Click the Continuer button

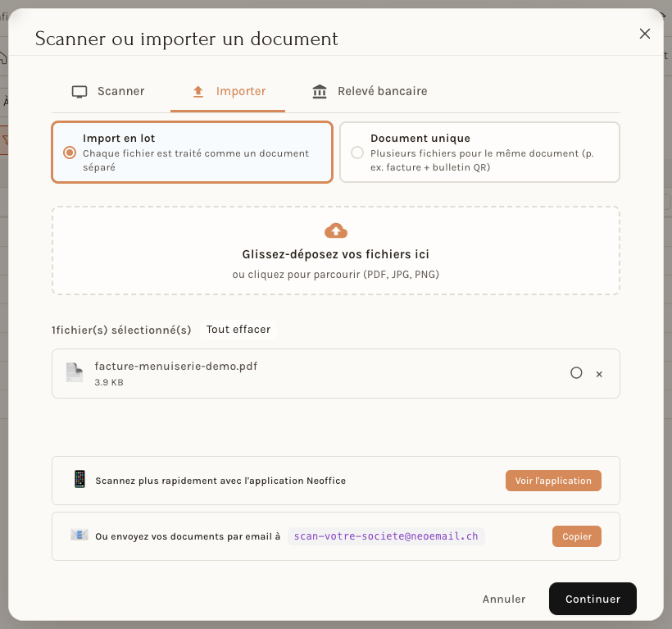coord(593,599)
